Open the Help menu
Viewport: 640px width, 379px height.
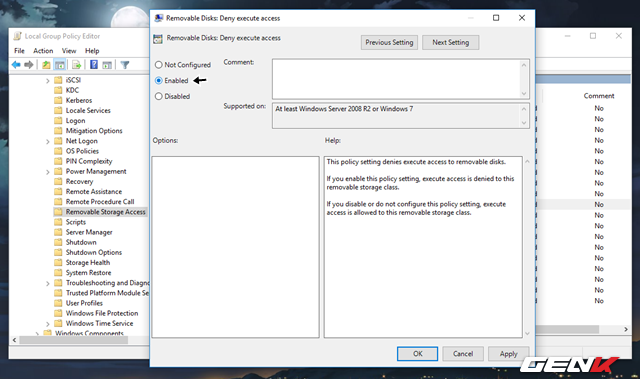[92, 51]
